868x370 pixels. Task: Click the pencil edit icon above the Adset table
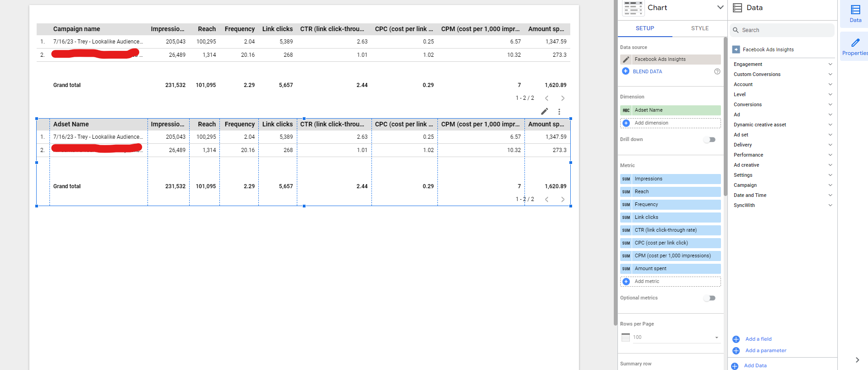pos(544,111)
